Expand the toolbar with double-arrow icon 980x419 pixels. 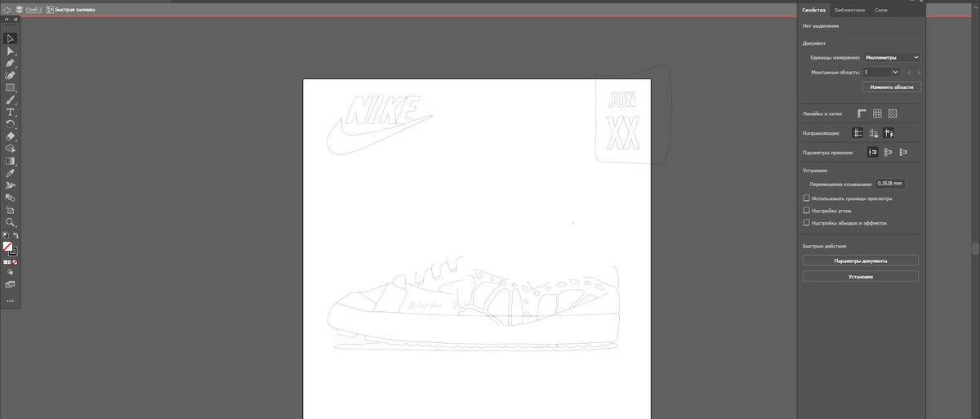pyautogui.click(x=7, y=20)
